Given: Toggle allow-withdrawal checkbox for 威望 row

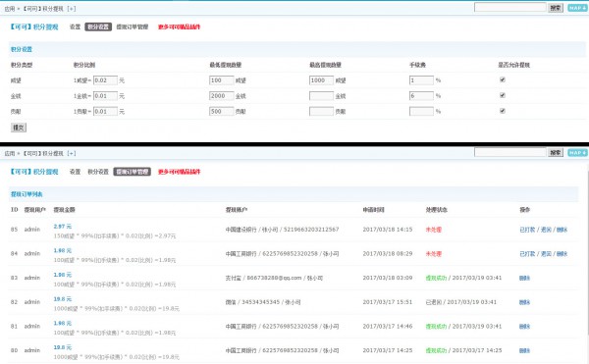Looking at the screenshot, I should 503,79.
